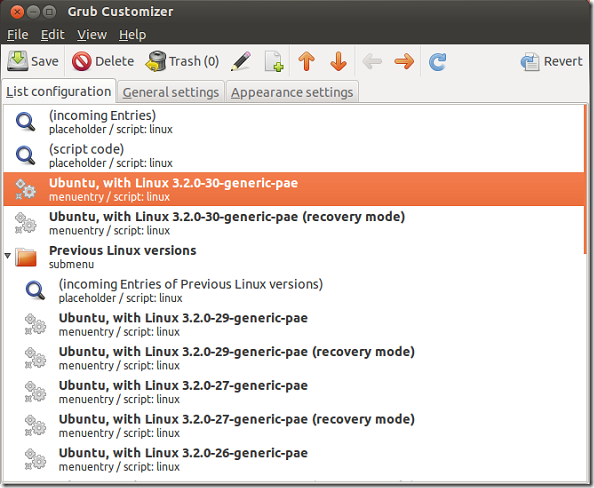Switch to the Appearance settings tab
594x488 pixels.
pyautogui.click(x=292, y=92)
